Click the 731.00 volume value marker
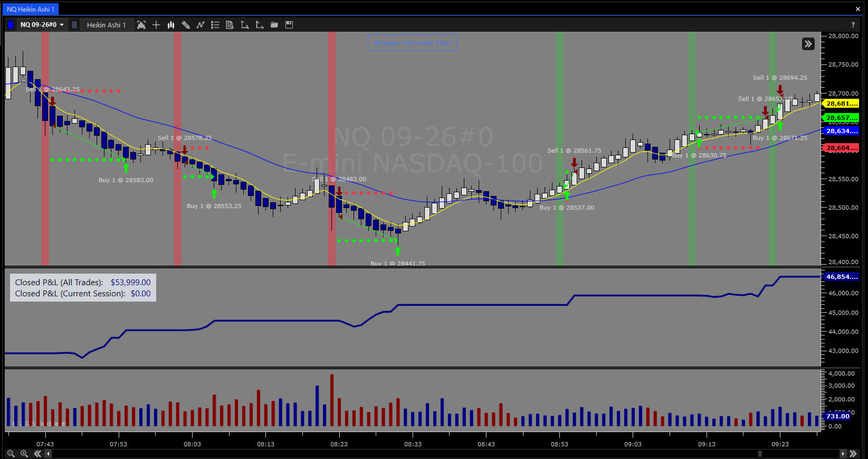This screenshot has width=868, height=459. pyautogui.click(x=837, y=416)
